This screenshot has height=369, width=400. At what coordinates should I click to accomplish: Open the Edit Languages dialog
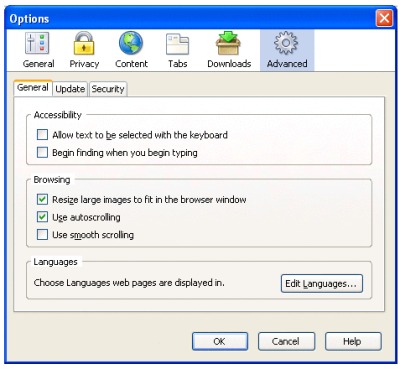coord(322,284)
